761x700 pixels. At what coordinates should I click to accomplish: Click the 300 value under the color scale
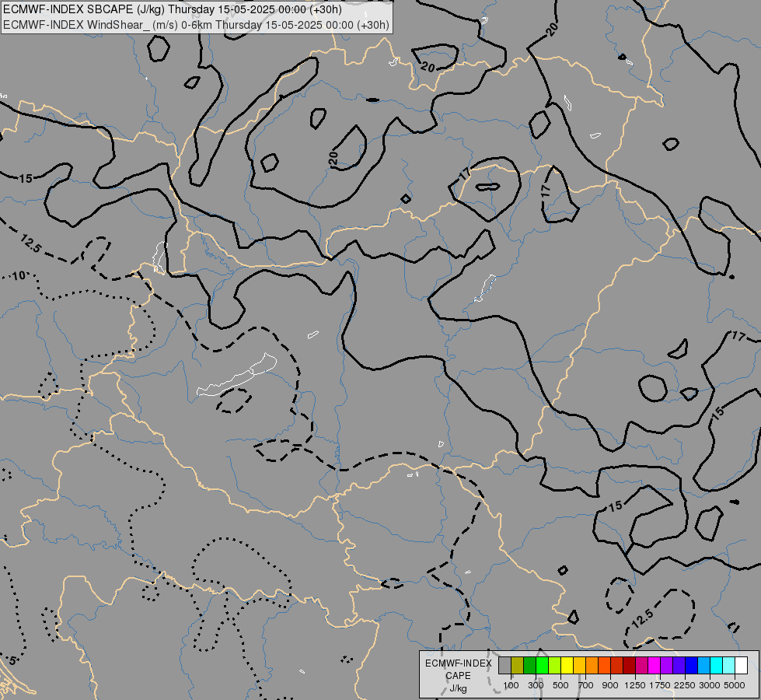(536, 685)
